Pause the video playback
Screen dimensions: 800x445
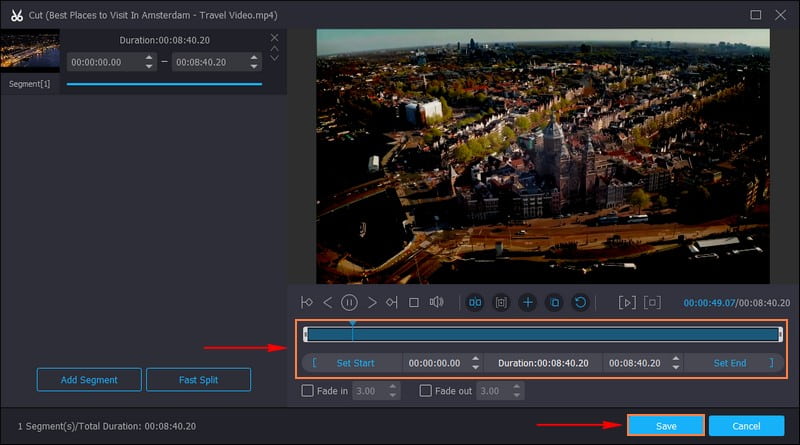point(350,302)
